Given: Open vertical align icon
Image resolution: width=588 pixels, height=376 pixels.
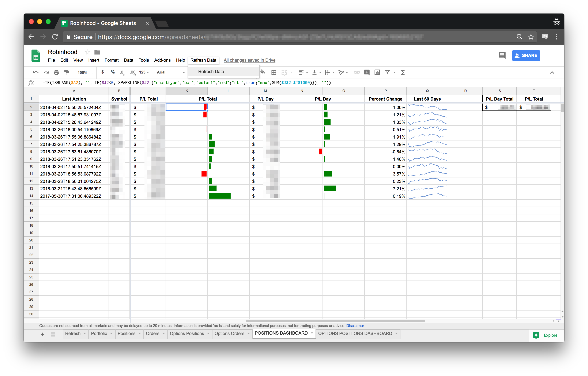Looking at the screenshot, I should click(x=314, y=72).
